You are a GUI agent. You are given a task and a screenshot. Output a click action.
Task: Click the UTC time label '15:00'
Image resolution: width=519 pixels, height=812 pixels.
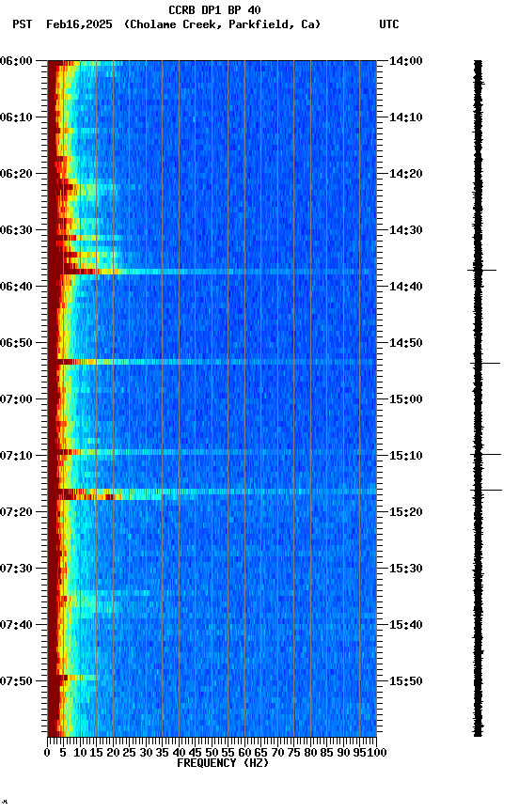[x=406, y=399]
